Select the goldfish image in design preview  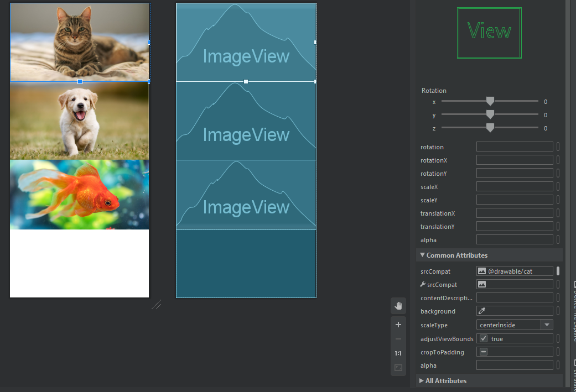(x=80, y=195)
